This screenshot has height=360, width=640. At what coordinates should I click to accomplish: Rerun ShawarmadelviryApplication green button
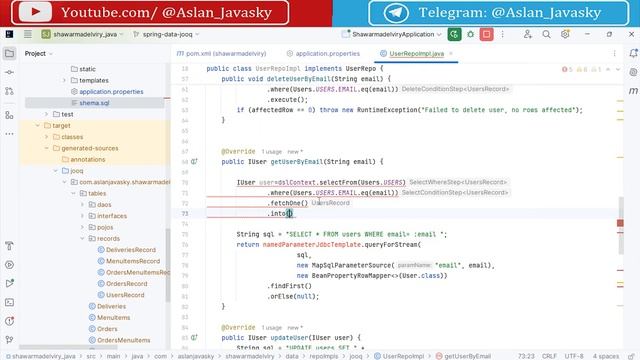pyautogui.click(x=454, y=34)
